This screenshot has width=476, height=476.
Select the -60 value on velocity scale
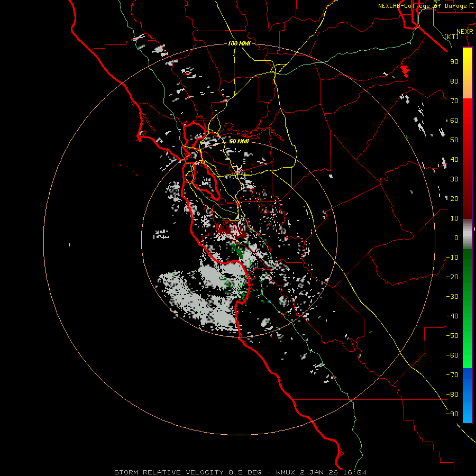pyautogui.click(x=452, y=355)
